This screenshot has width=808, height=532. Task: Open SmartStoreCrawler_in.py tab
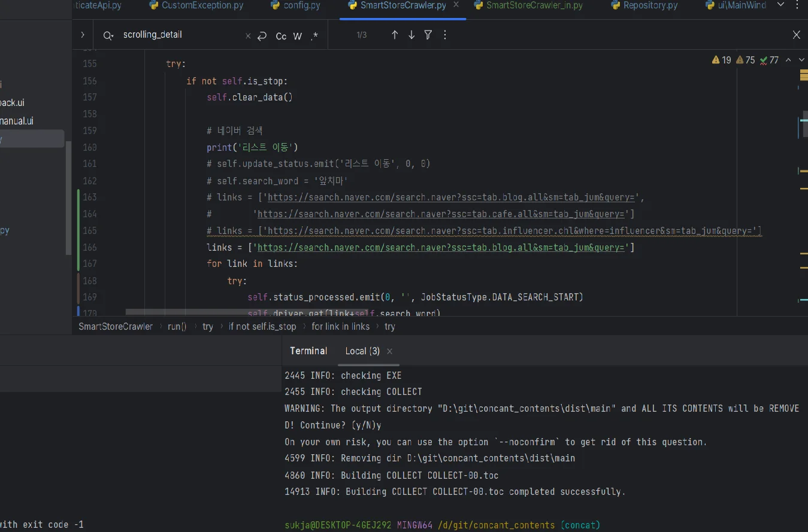(529, 5)
